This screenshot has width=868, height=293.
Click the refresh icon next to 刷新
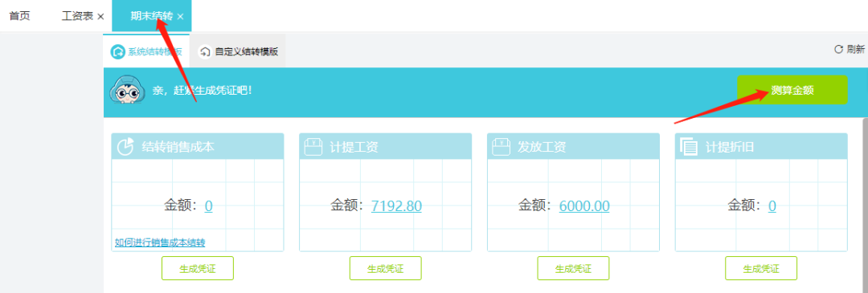coord(838,50)
